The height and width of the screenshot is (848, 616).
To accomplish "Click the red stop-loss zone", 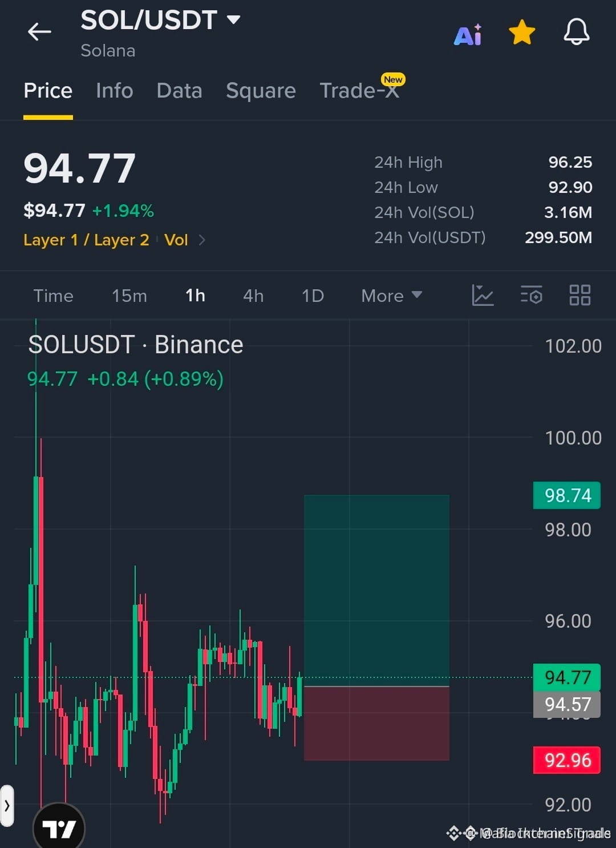I will tap(376, 724).
